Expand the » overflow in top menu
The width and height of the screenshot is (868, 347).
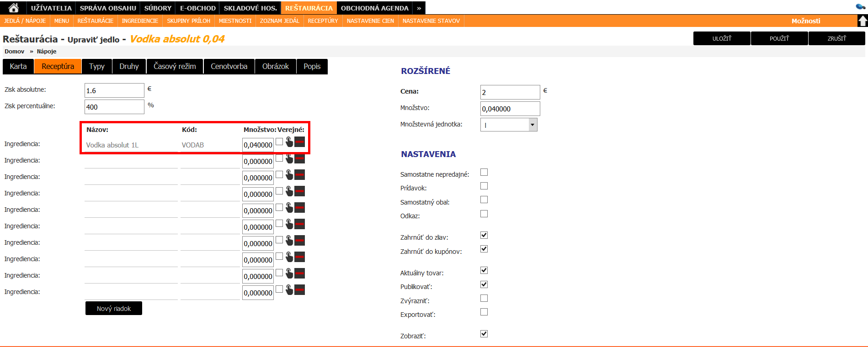pos(419,8)
